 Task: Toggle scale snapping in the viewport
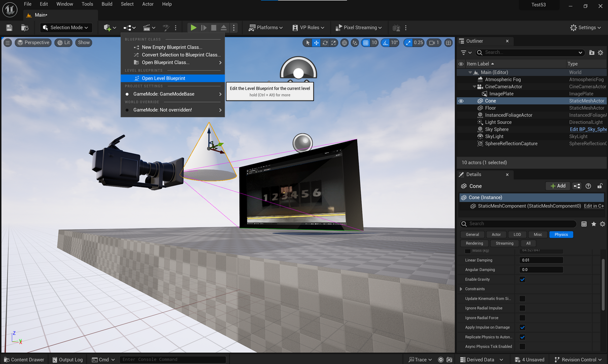coord(408,43)
